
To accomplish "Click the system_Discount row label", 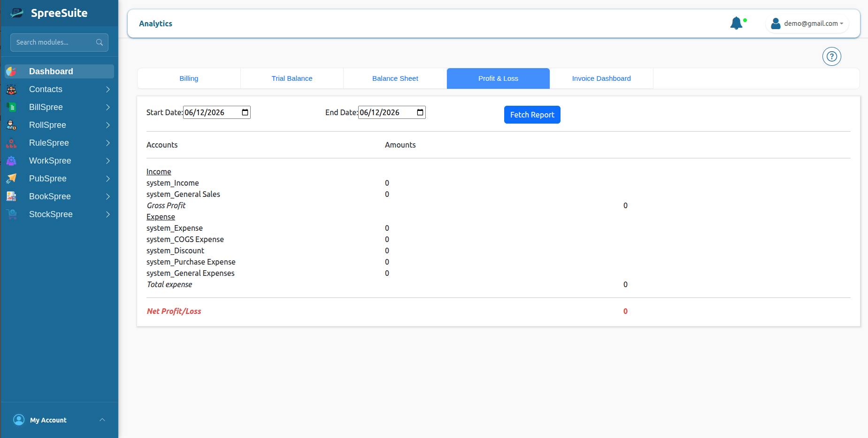I will (x=175, y=250).
